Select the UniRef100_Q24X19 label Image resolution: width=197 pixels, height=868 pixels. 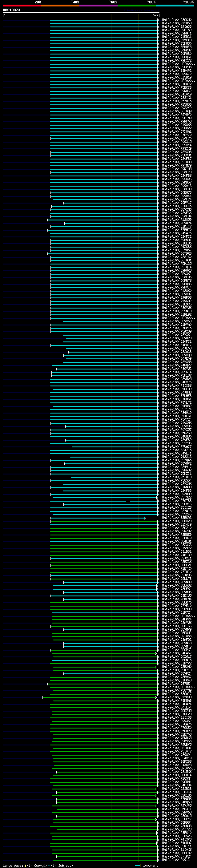176,758
